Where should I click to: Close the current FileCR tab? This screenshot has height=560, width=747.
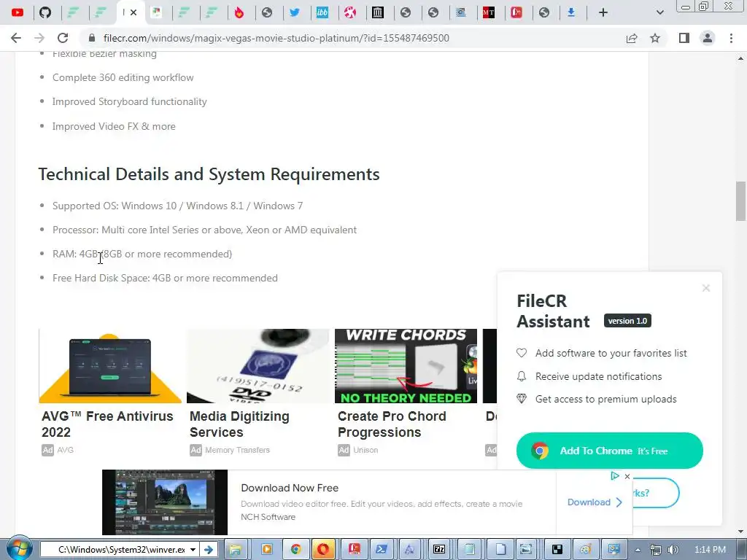133,12
